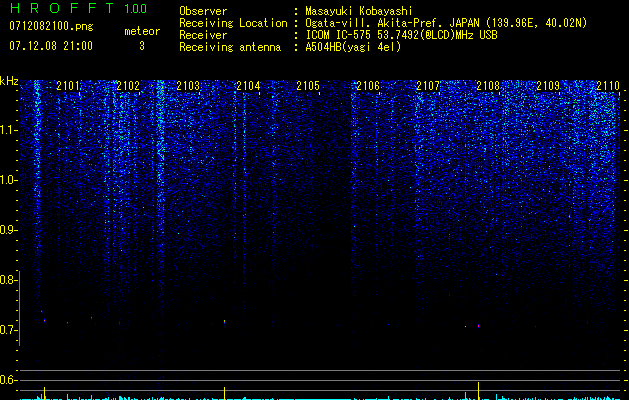The image size is (629, 400).
Task: Click the meteor label
Action: [x=142, y=31]
